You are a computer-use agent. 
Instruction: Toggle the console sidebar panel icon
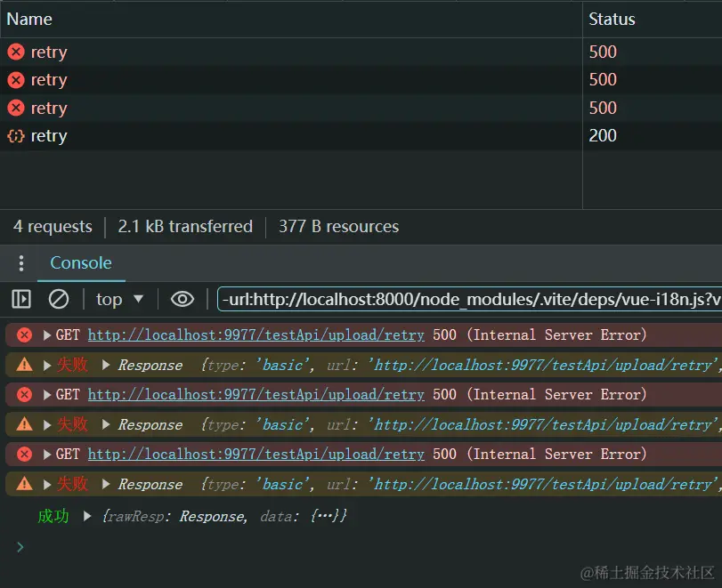21,299
